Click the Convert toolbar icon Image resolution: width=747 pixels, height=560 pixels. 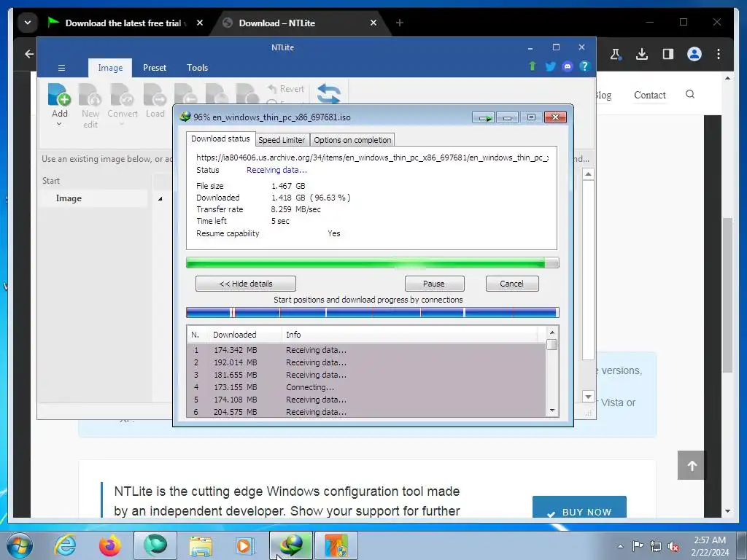tap(123, 101)
